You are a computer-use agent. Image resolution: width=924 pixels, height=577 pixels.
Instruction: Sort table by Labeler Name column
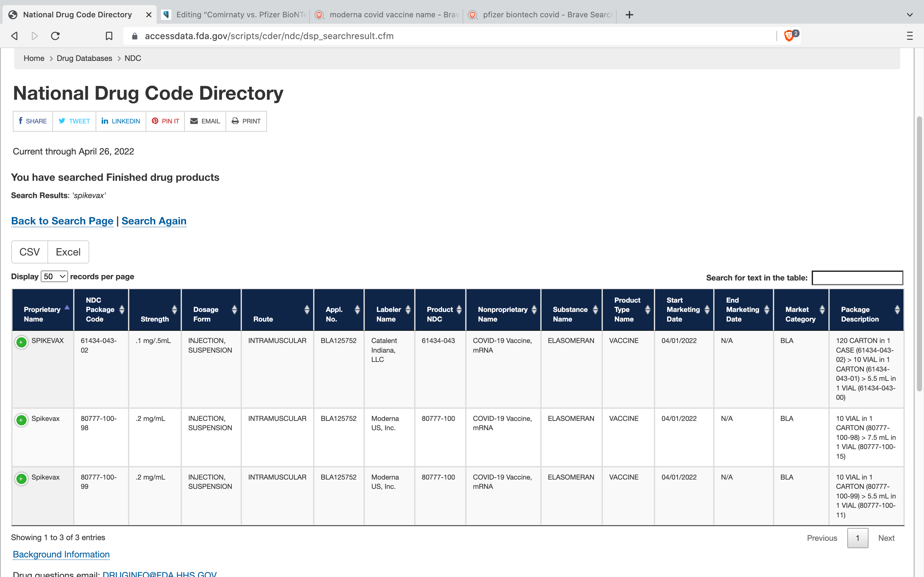[389, 309]
